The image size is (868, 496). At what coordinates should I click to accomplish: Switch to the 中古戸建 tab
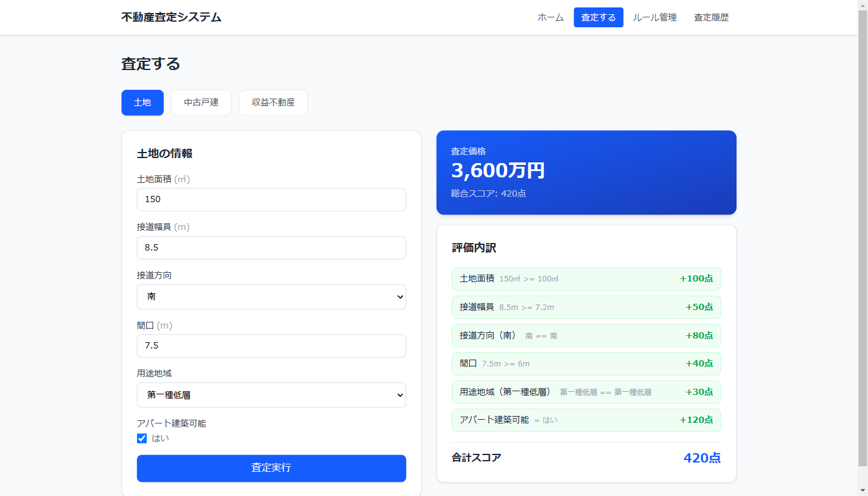pyautogui.click(x=201, y=102)
